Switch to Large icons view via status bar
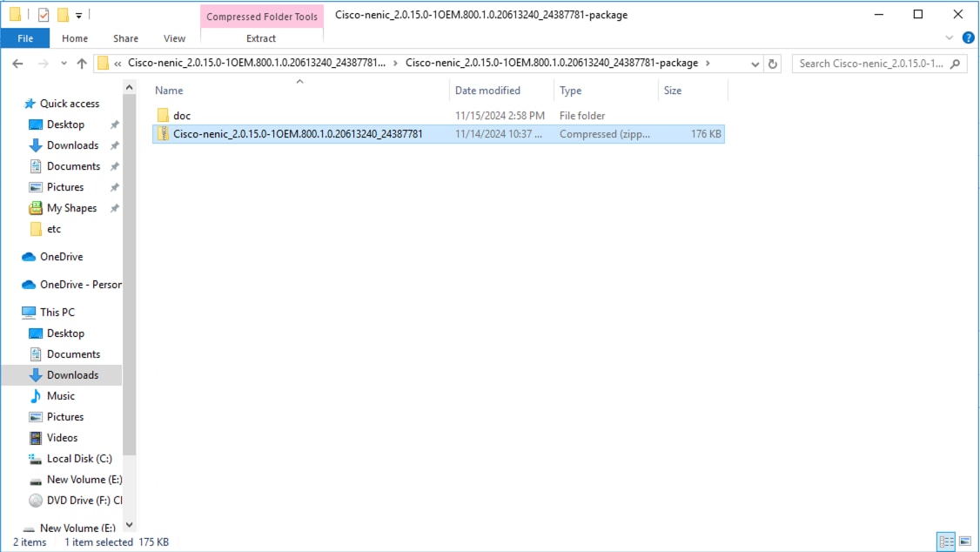This screenshot has height=552, width=980. 965,542
